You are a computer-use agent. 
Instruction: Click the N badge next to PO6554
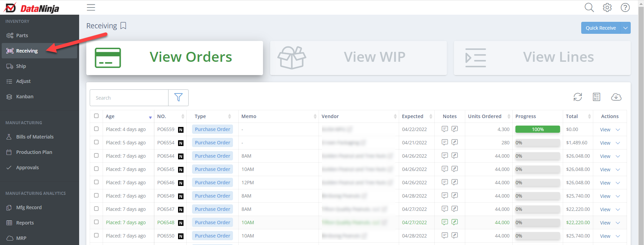[181, 143]
